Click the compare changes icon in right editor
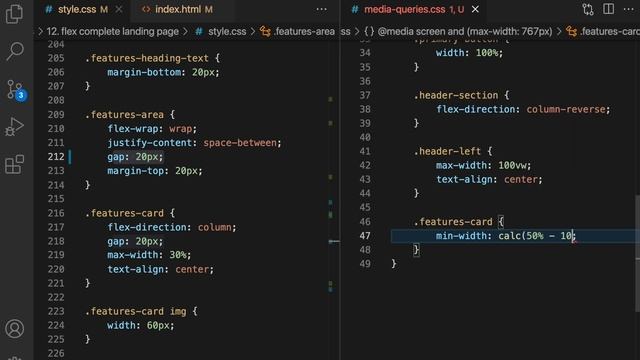Viewport: 640px width, 360px height. pos(588,9)
